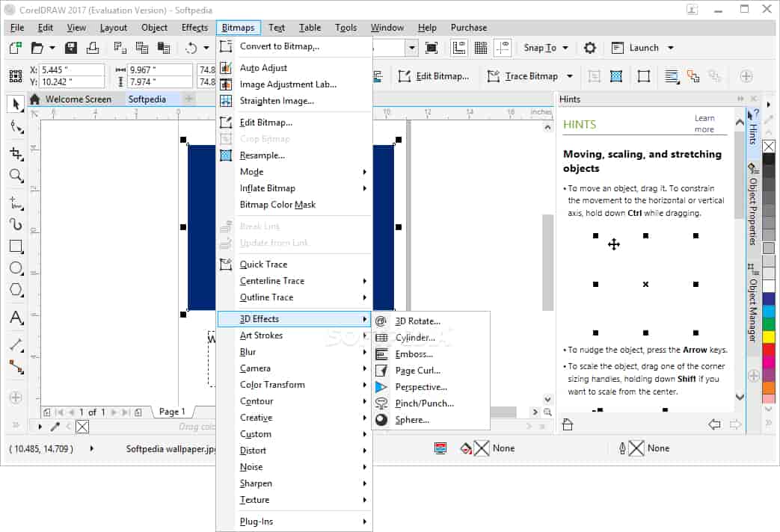The width and height of the screenshot is (780, 532).
Task: Toggle Show rulers icon
Action: click(458, 48)
